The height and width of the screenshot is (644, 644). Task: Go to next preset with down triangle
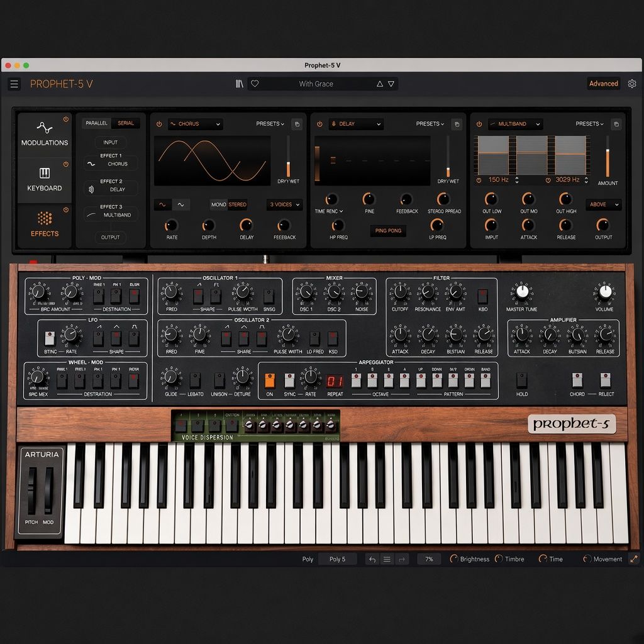(x=391, y=84)
